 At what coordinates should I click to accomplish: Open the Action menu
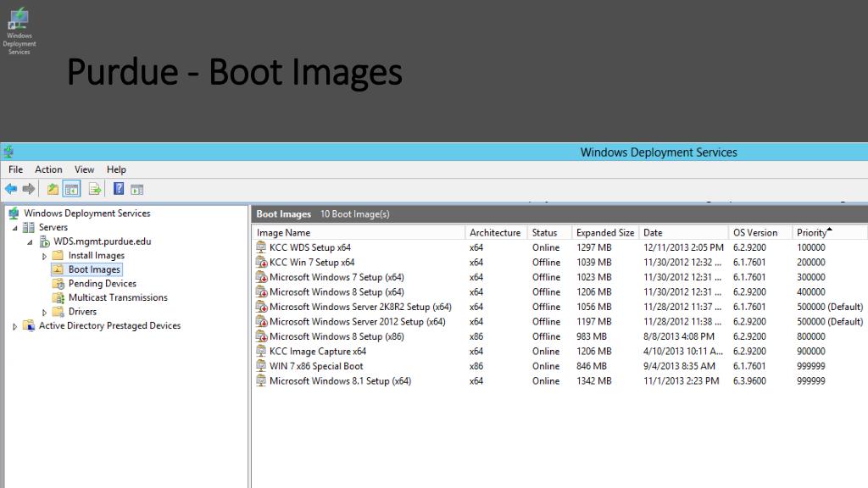click(x=48, y=169)
